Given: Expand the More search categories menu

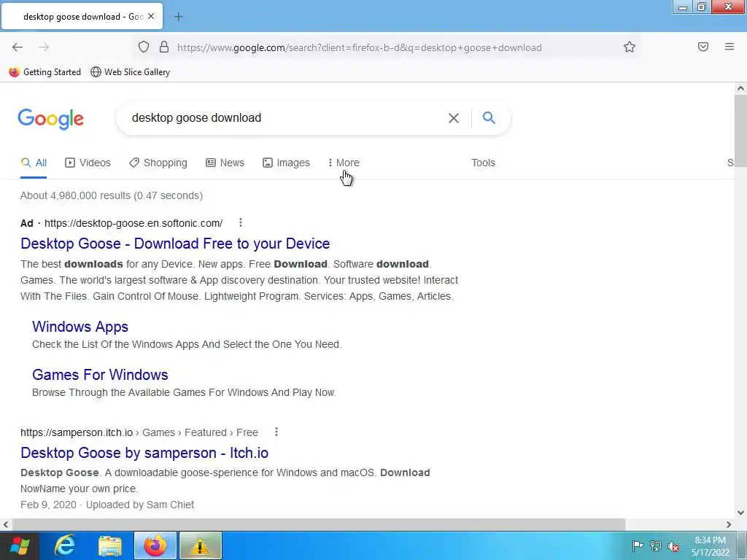Looking at the screenshot, I should click(344, 163).
